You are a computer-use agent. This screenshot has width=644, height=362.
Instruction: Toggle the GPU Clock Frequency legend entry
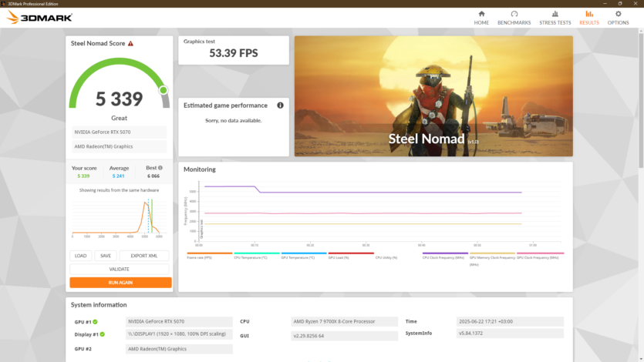coord(540,256)
